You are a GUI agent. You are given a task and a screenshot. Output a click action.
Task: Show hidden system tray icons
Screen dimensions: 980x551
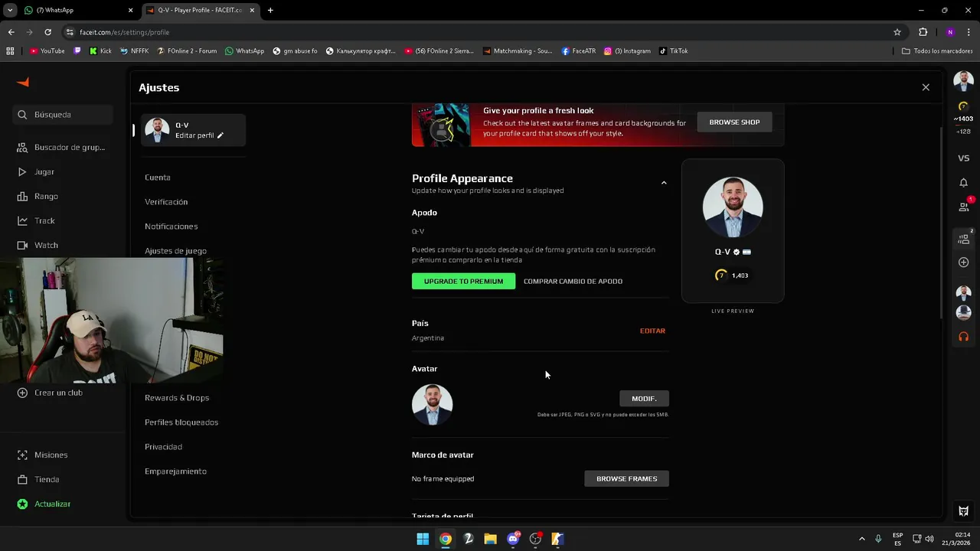click(x=861, y=539)
